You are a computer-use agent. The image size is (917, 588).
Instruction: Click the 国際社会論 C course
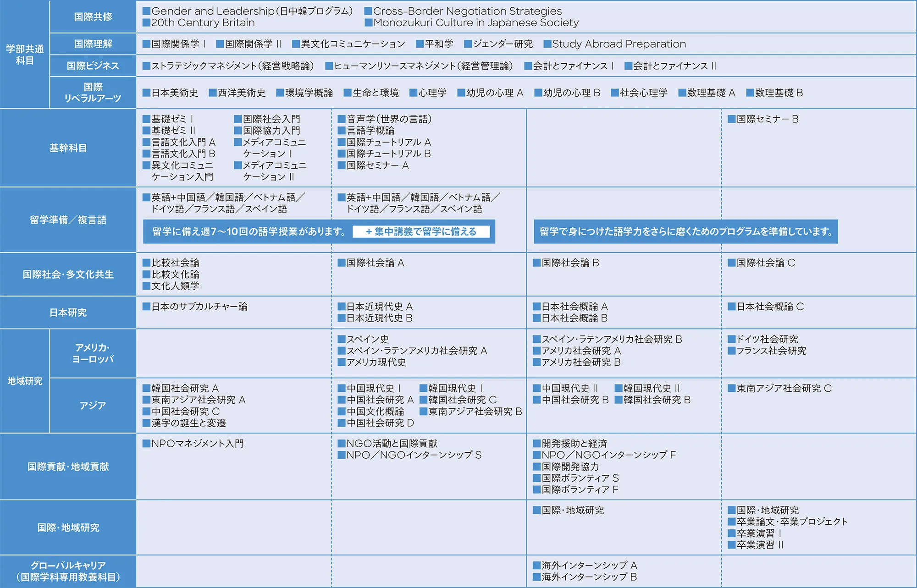coord(762,263)
